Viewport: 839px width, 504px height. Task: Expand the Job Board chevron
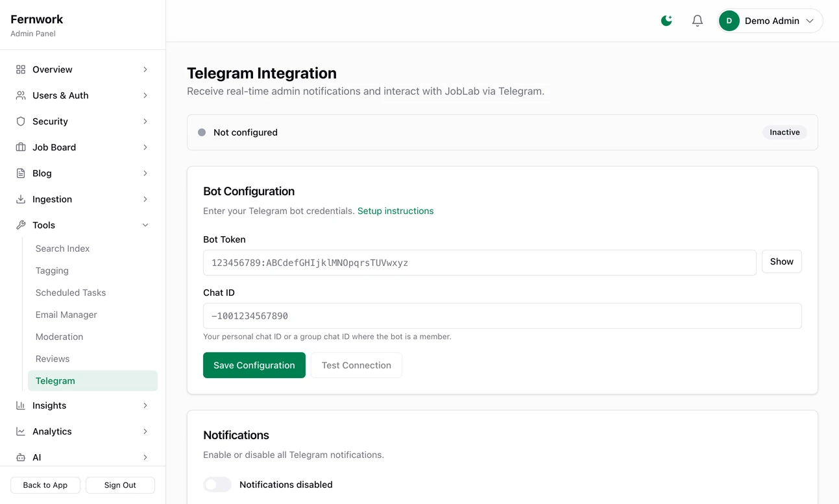click(145, 147)
